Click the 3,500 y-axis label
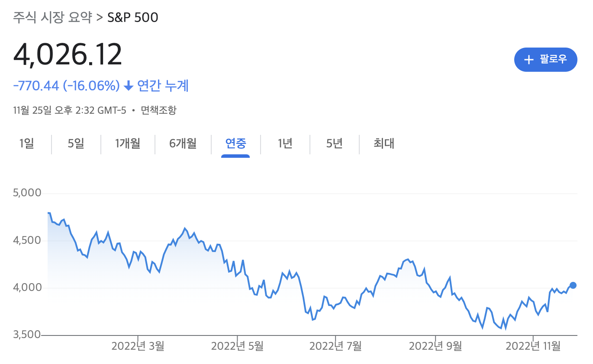593x364 pixels. [x=27, y=335]
